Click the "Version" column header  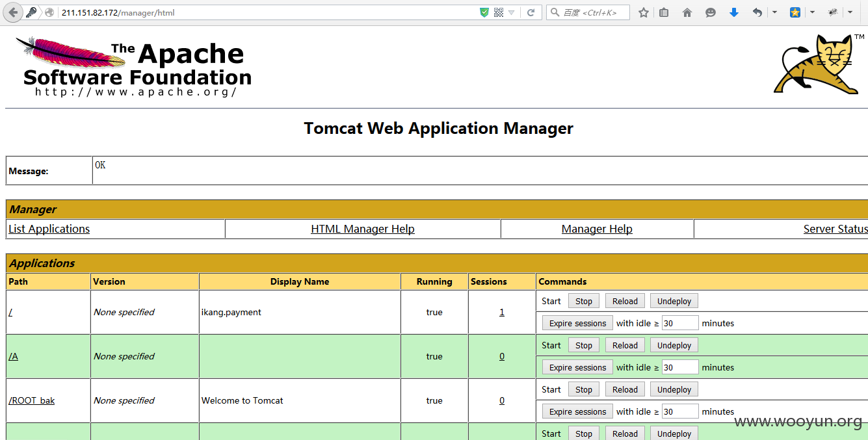109,281
